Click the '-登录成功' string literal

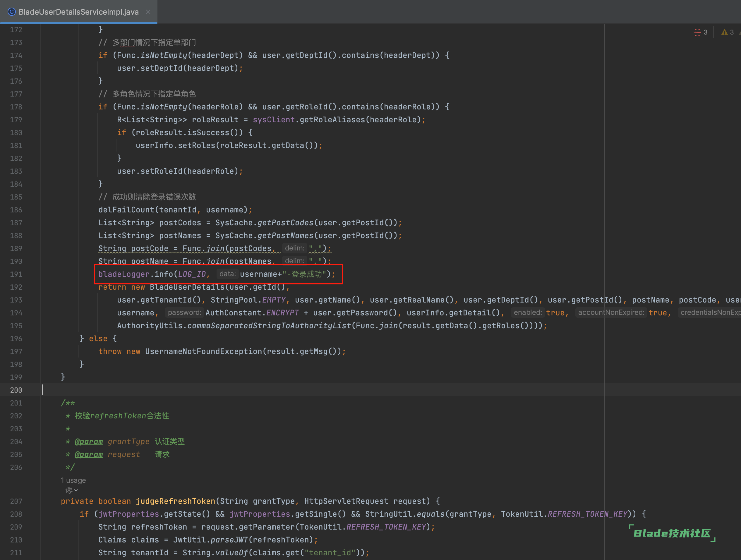(304, 274)
